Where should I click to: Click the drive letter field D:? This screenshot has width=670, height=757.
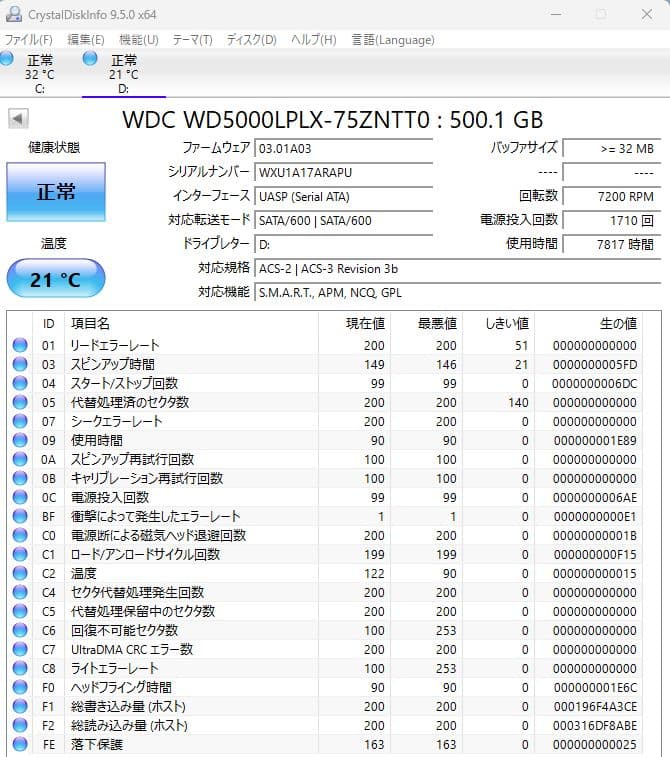coord(344,245)
